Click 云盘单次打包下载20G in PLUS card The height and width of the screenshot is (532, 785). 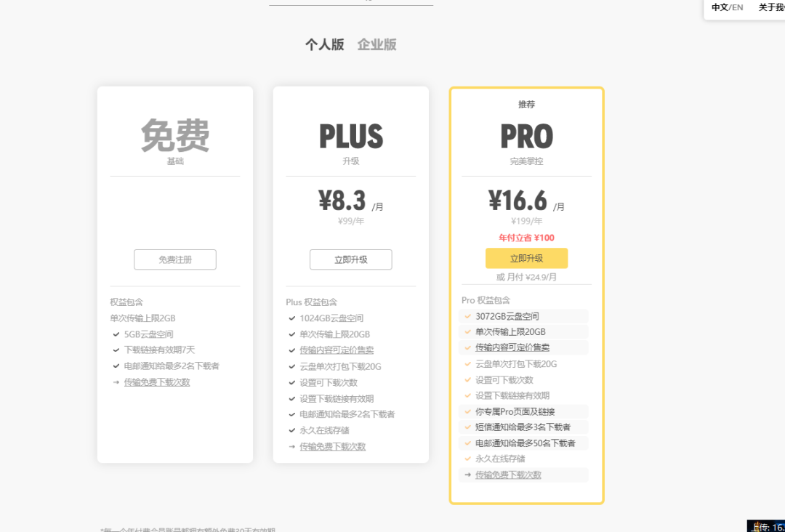click(340, 367)
